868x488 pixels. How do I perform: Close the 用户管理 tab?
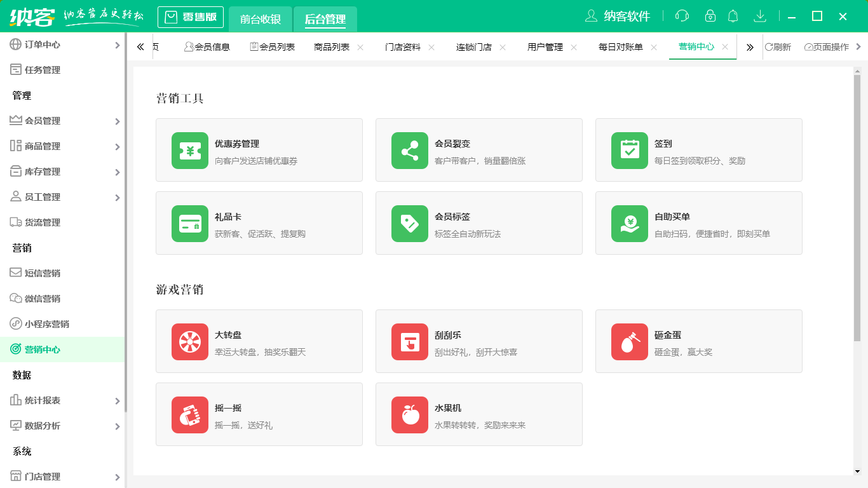(574, 46)
